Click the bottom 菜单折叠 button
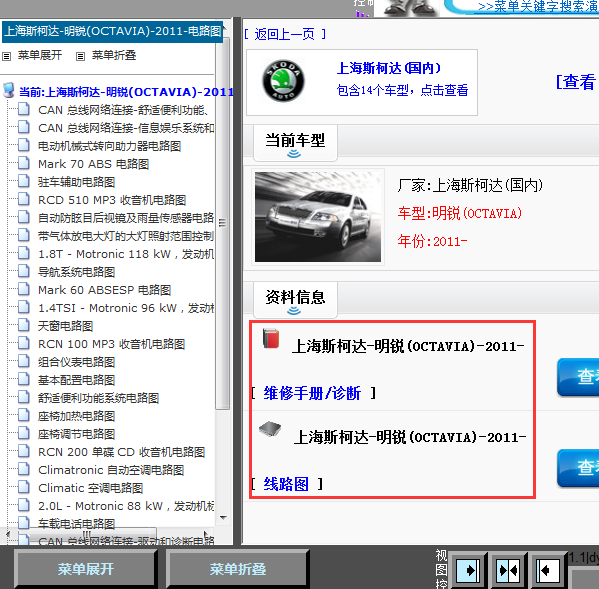This screenshot has width=599, height=589. pos(237,569)
